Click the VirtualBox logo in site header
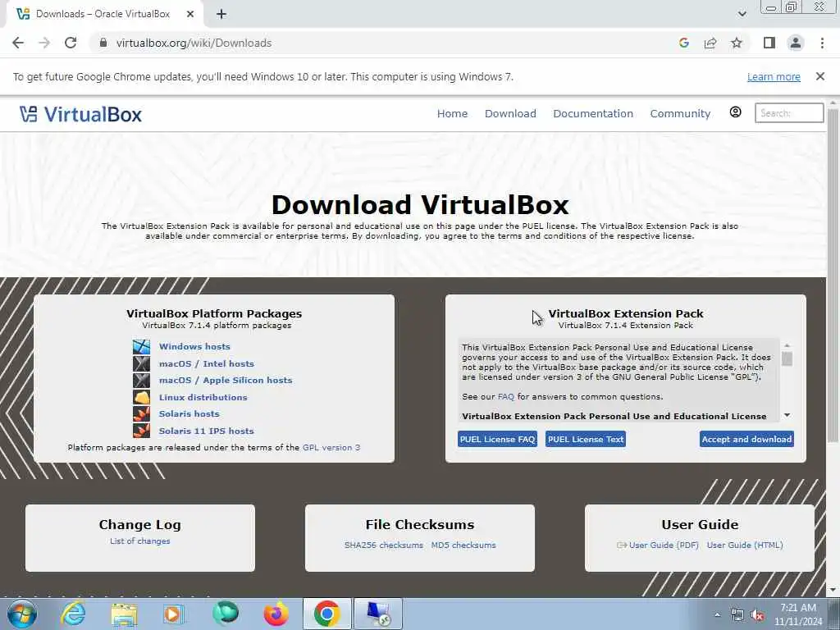The height and width of the screenshot is (630, 840). point(80,114)
